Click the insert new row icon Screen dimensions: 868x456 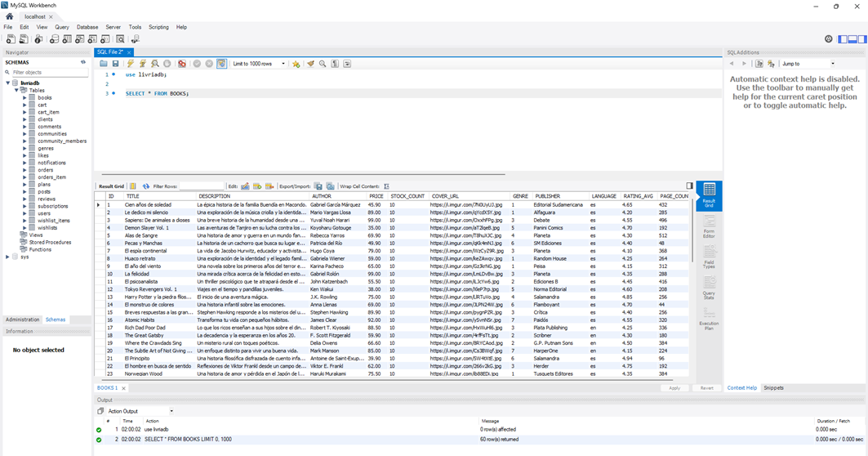(x=257, y=186)
